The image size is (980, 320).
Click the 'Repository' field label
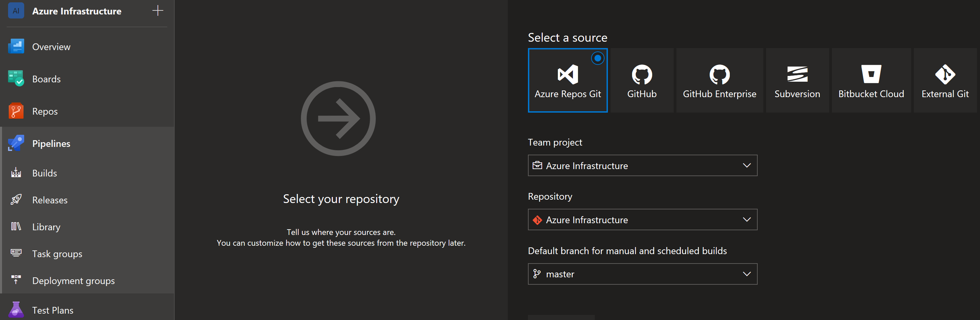(550, 197)
